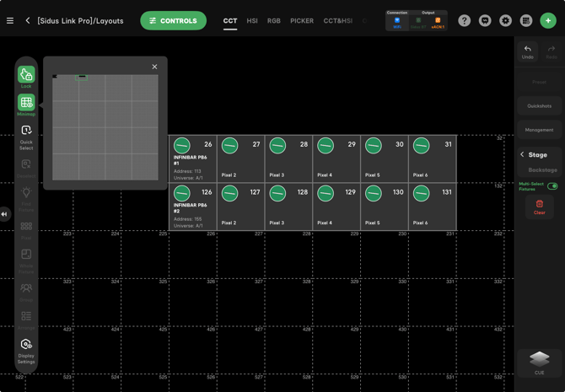Switch to the HSI tab
565x392 pixels.
pos(252,21)
